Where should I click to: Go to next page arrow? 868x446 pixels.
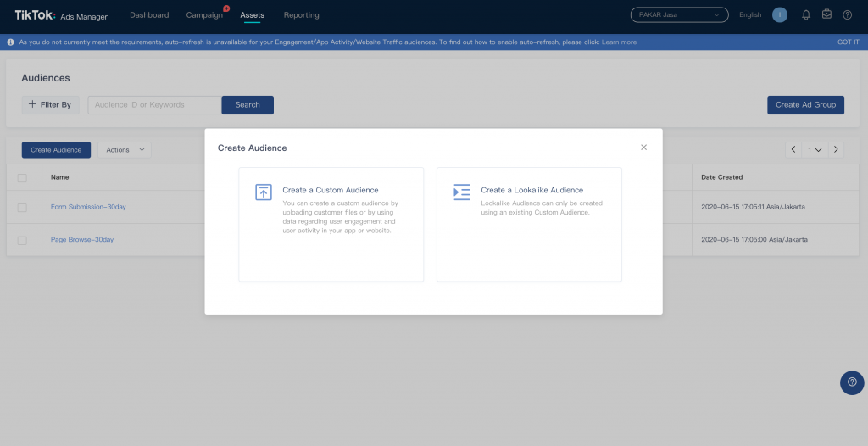[x=836, y=149]
